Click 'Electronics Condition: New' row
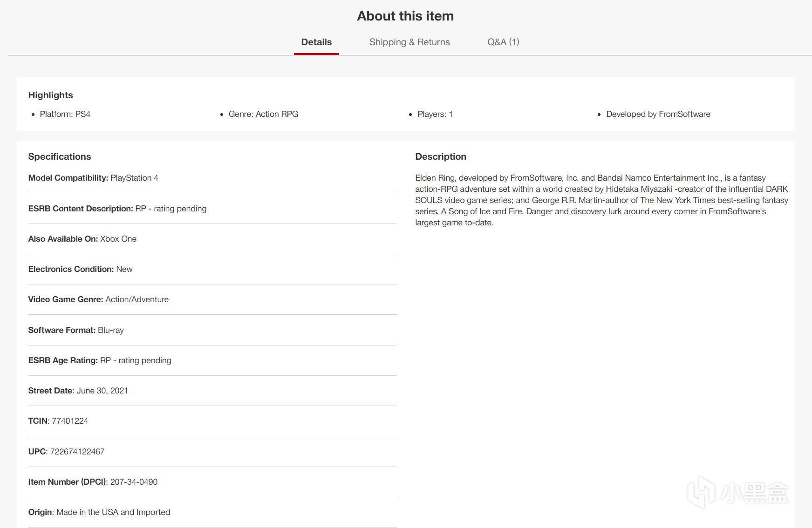The image size is (812, 528). click(x=212, y=269)
